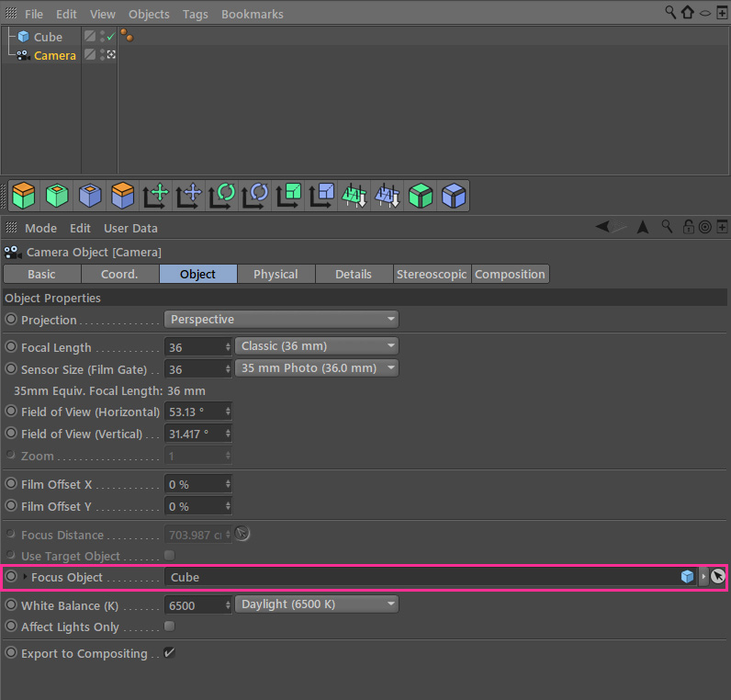Click the Film Offset X input field
Image resolution: width=731 pixels, height=700 pixels.
click(x=197, y=484)
